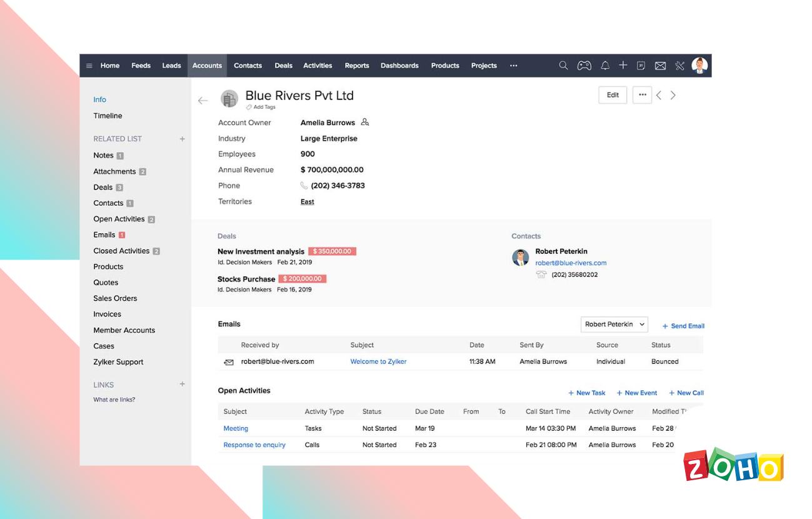The image size is (812, 519).
Task: Go to the Dashboards tab
Action: coord(399,66)
